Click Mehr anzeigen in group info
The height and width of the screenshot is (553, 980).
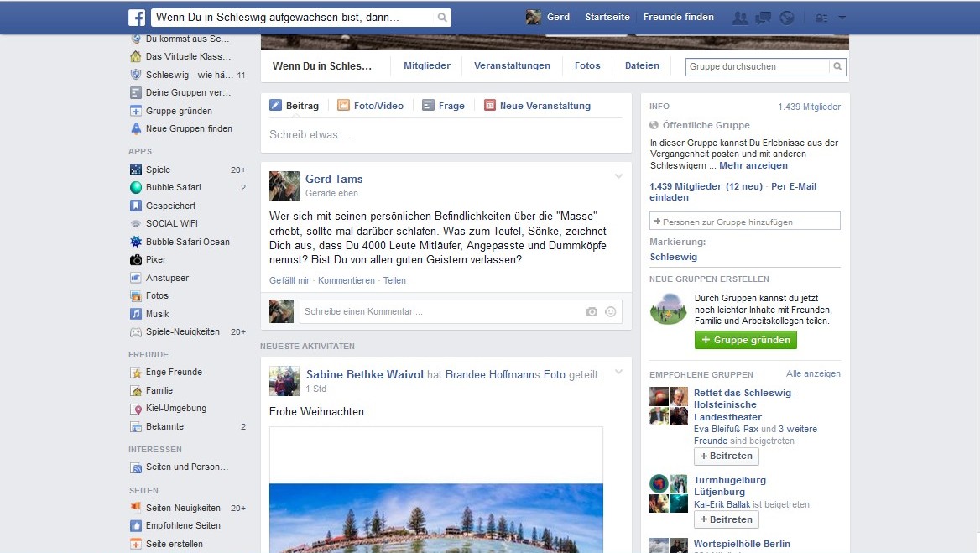pyautogui.click(x=753, y=165)
